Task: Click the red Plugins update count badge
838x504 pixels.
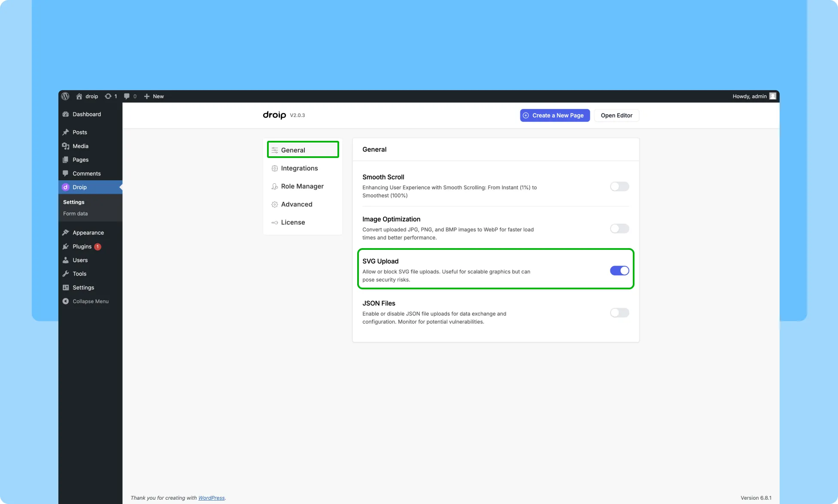Action: (x=97, y=246)
